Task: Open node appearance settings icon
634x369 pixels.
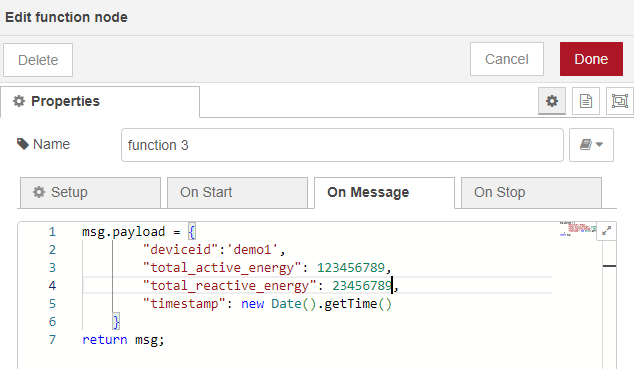Action: [619, 101]
